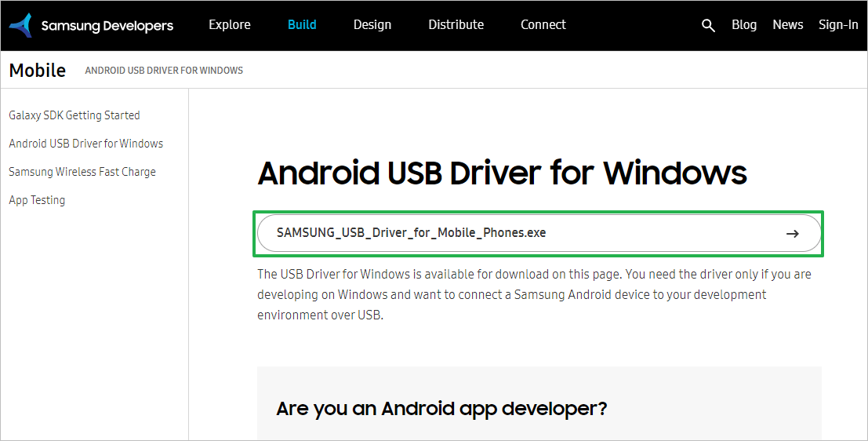Screen dimensions: 868x441
Task: Click the Android USB Driver for Windows title
Action: point(502,173)
